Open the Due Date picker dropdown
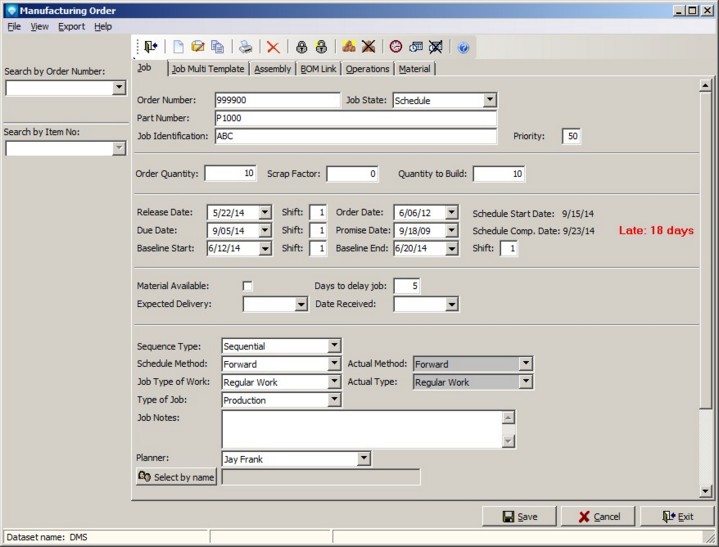 (264, 230)
